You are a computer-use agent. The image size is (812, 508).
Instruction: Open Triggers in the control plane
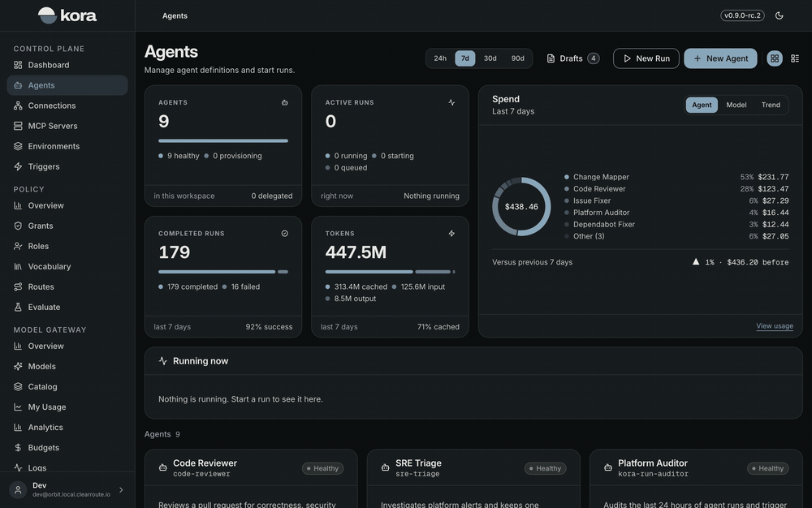point(67,166)
